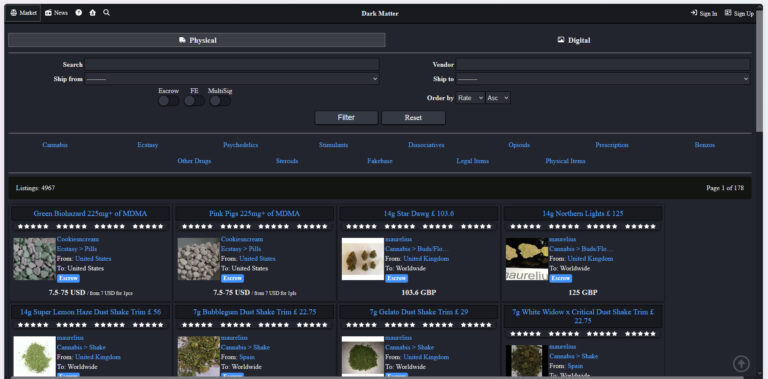The image size is (768, 379).
Task: Click the Green Biohazard listing thumbnail
Action: 34,259
